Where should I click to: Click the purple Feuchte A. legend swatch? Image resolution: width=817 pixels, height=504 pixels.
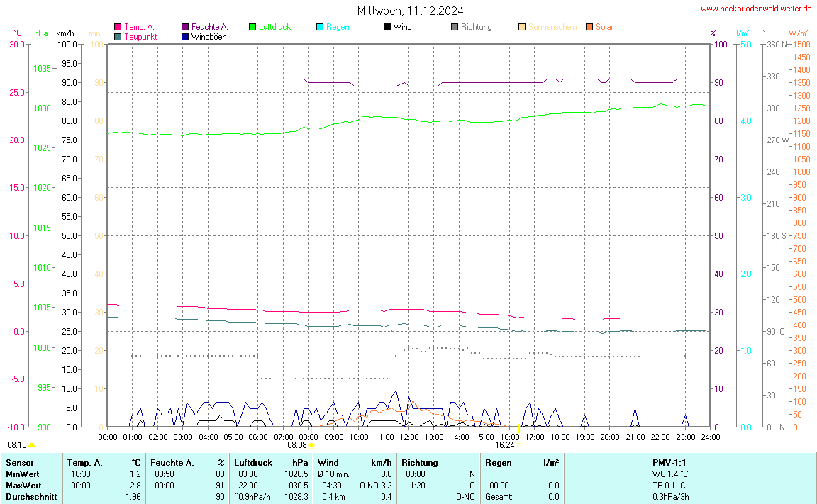pos(185,27)
